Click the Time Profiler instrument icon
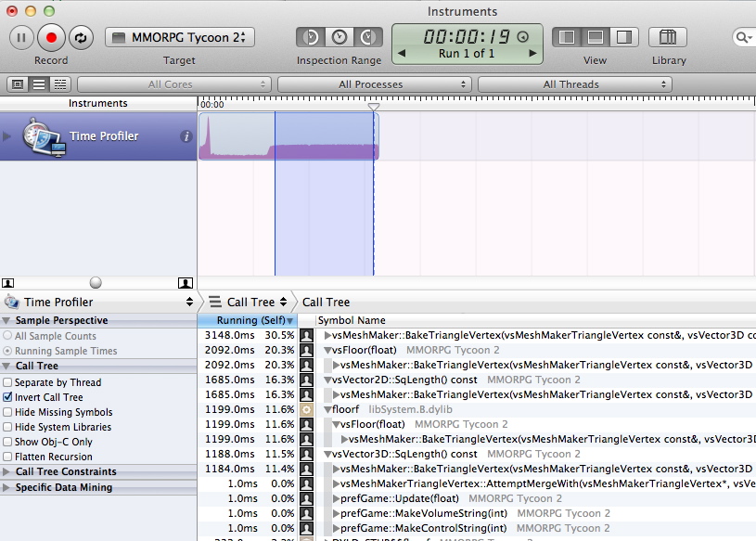Screen dimensions: 756x541 coord(44,137)
